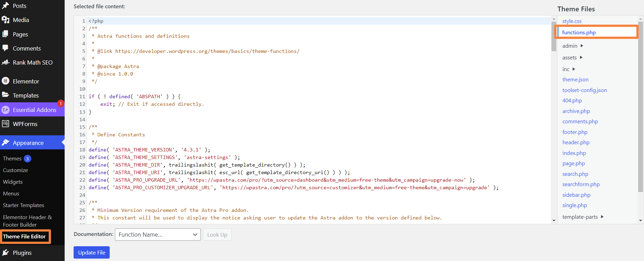Click code editor scrollbar down arrow
This screenshot has height=261, width=644.
click(554, 220)
